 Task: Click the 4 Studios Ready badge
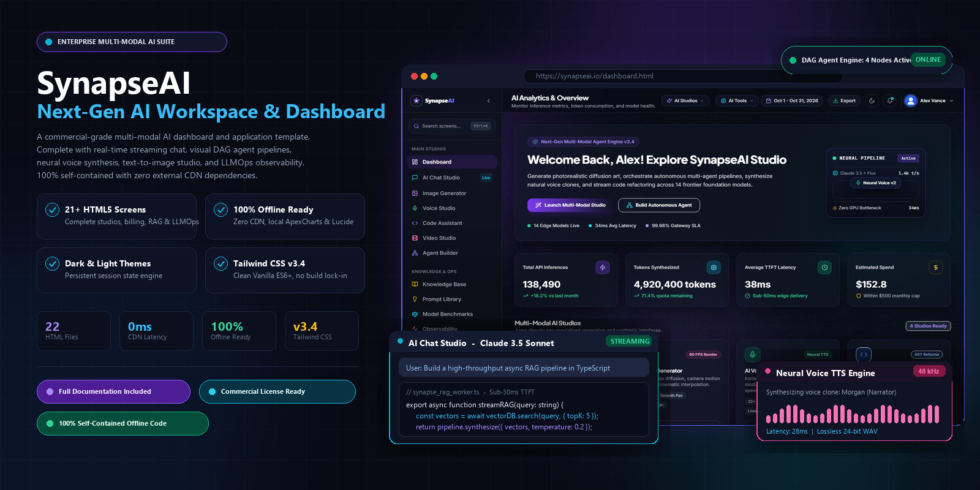(927, 326)
